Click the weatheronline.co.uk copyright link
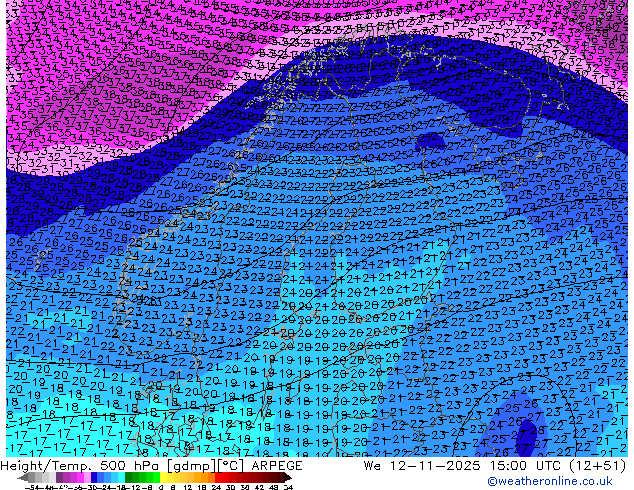The image size is (634, 490). [x=550, y=481]
